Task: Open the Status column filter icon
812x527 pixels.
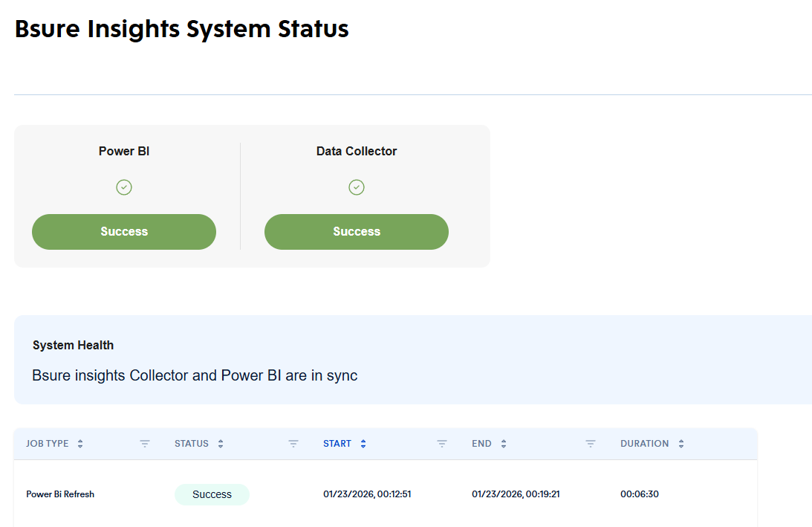Action: coord(293,444)
